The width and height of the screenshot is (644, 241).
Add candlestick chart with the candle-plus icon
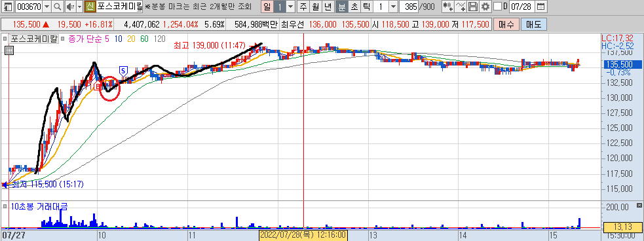448,7
